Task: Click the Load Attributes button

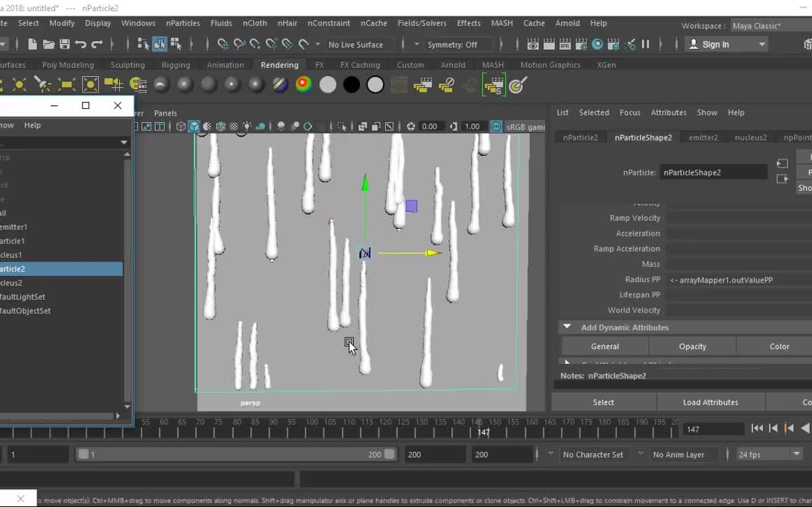Action: click(710, 403)
